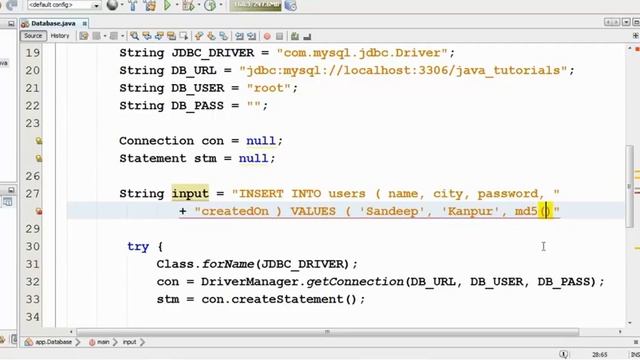
Task: Click the horizontal scrollbar thumb
Action: (327, 332)
